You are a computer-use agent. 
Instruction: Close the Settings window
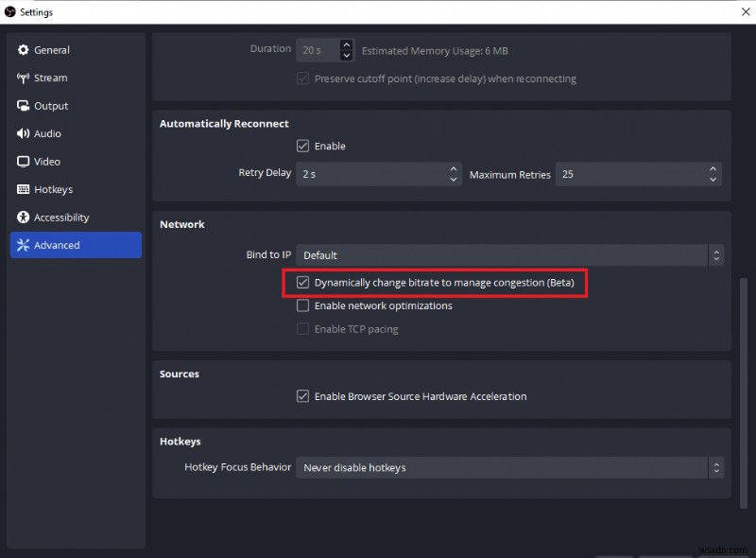click(x=746, y=11)
